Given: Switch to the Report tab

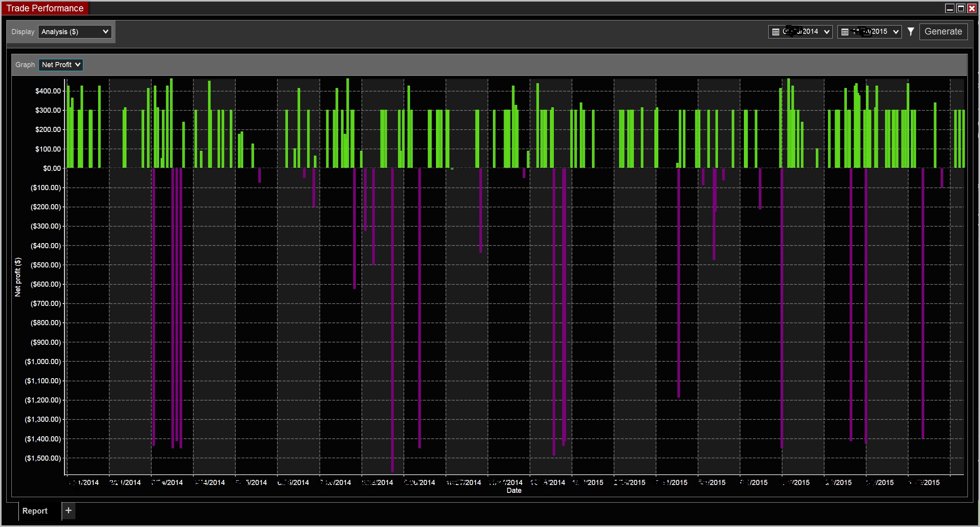Looking at the screenshot, I should [x=35, y=511].
